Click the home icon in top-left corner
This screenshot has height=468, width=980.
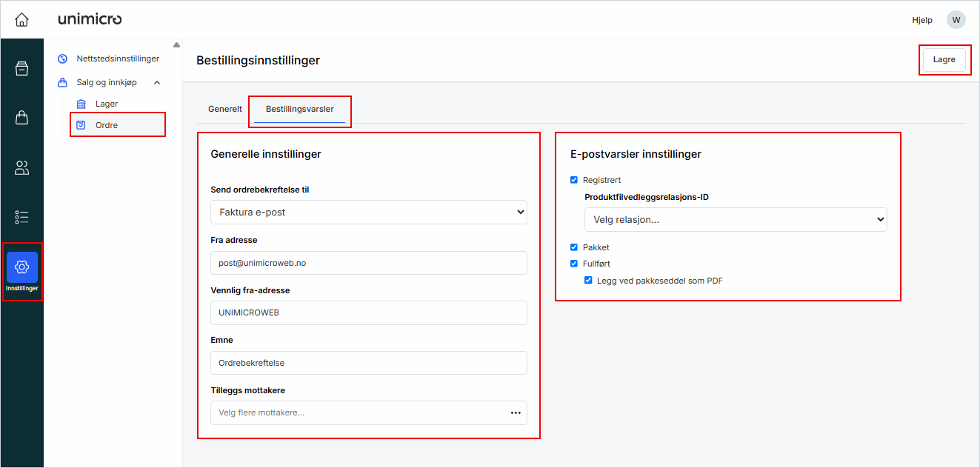21,20
